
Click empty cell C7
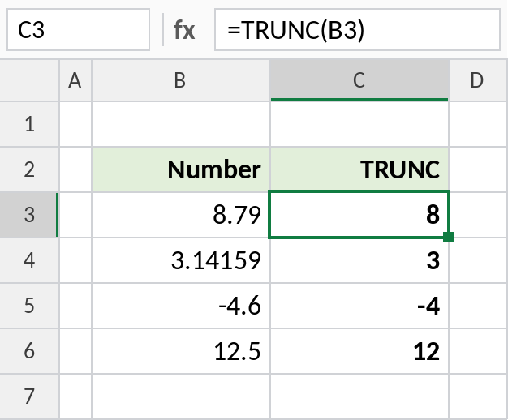(x=359, y=396)
